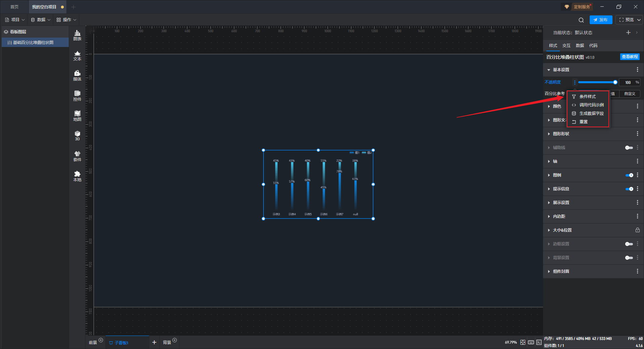Open 颜色 section more options
644x349 pixels.
pos(637,106)
